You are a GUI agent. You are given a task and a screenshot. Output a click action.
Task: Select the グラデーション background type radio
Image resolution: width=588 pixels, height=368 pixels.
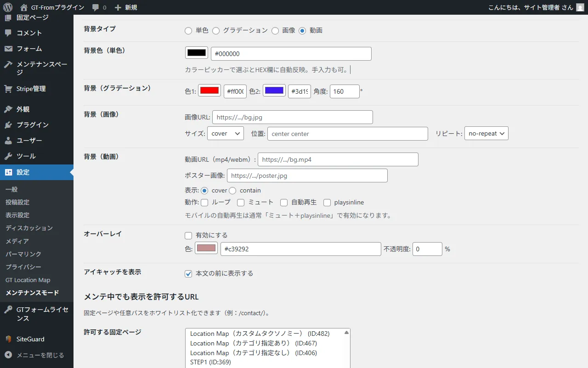pos(216,30)
